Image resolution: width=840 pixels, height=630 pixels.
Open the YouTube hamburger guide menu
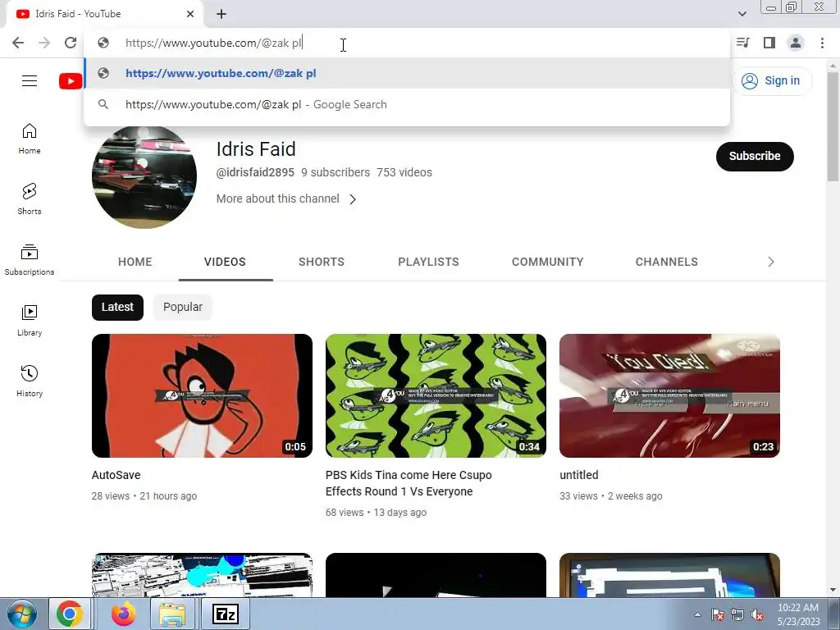click(x=30, y=81)
